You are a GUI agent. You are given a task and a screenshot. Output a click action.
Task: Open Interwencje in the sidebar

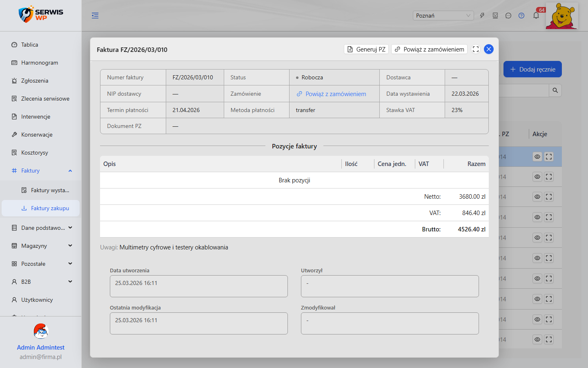(x=41, y=117)
